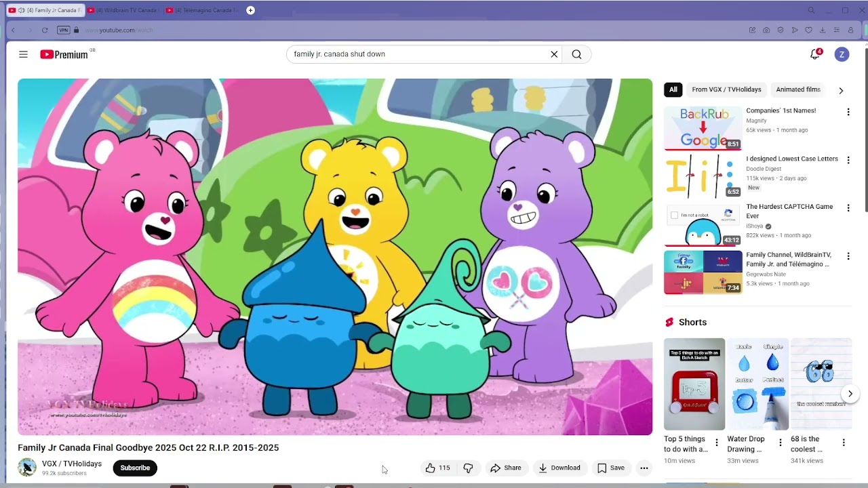Like the video with thumbs up
Image resolution: width=868 pixels, height=488 pixels.
tap(437, 468)
